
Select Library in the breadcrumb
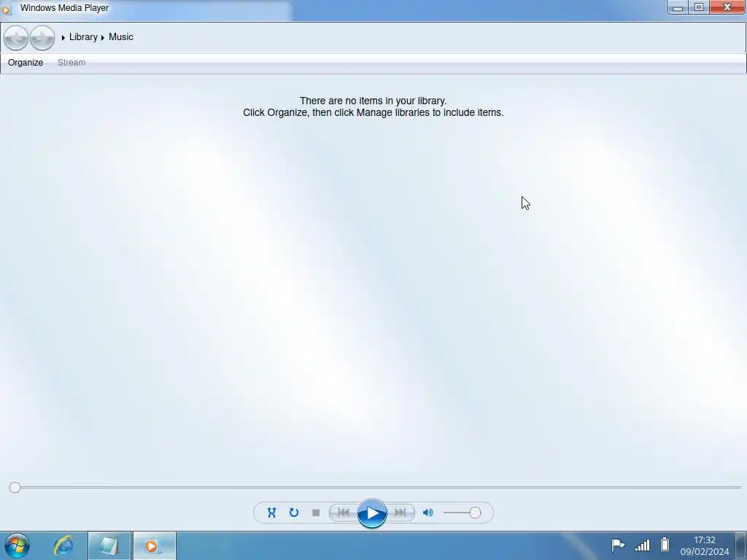coord(83,37)
